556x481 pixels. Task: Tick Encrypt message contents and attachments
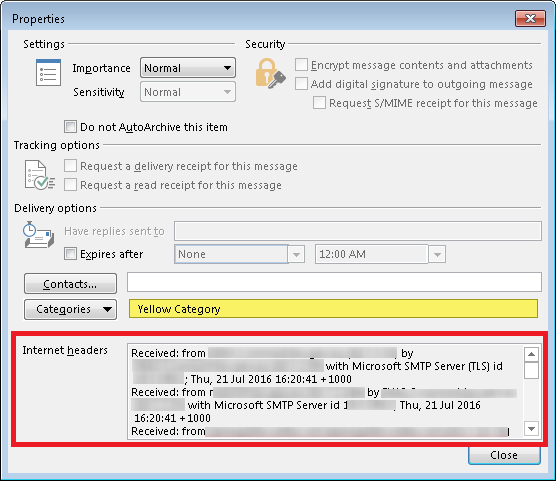tap(301, 65)
